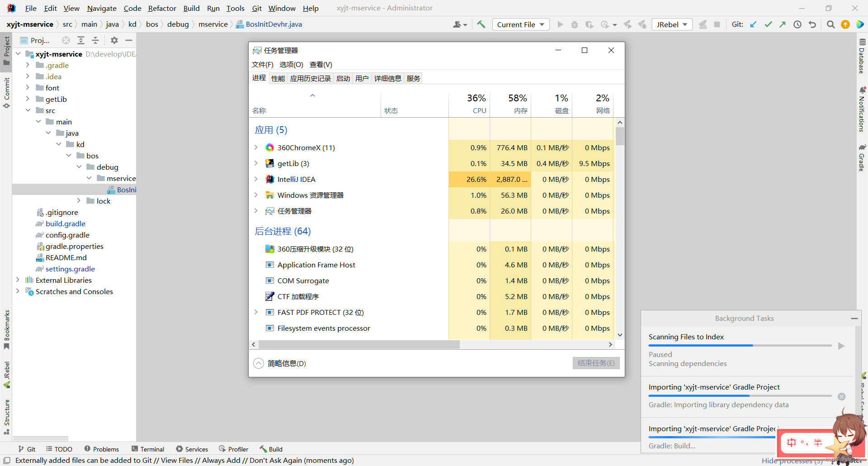The image size is (868, 466).
Task: Click the 结束任务(E) button
Action: [596, 363]
